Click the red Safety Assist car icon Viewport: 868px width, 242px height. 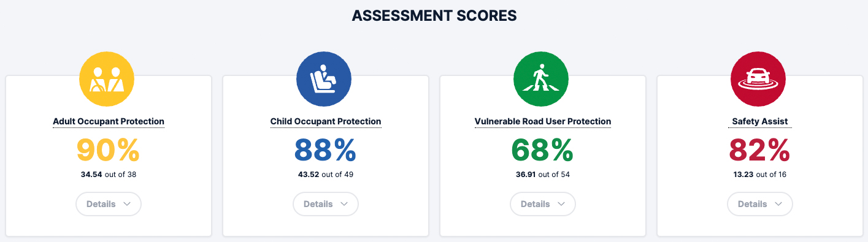[759, 79]
